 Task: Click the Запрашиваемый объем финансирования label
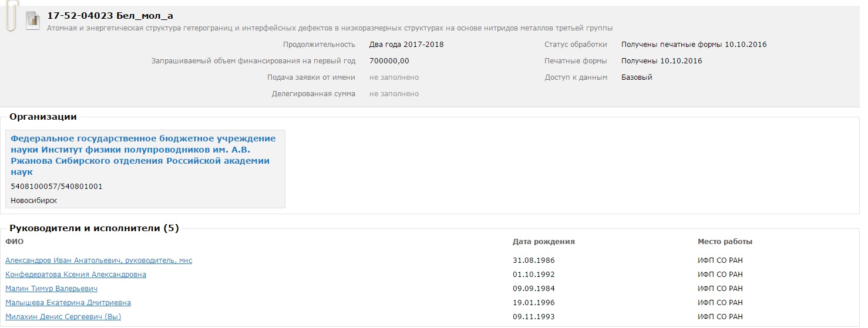[253, 61]
